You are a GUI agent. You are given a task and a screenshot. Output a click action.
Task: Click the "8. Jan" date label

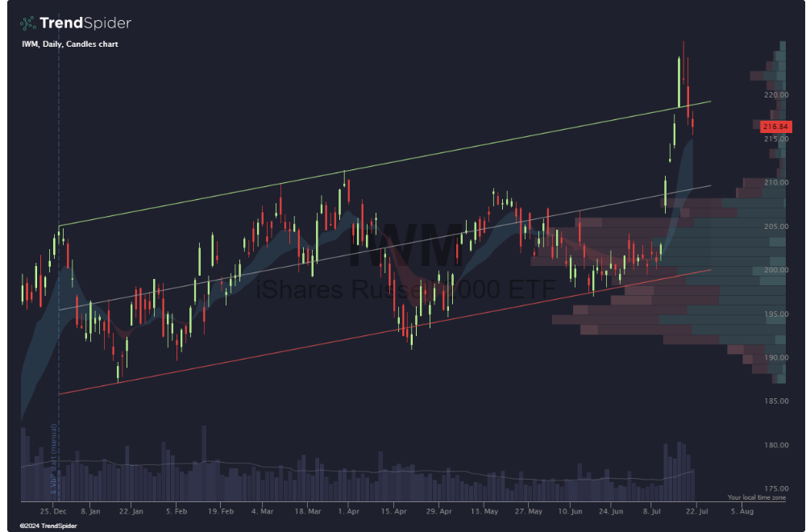click(x=90, y=511)
